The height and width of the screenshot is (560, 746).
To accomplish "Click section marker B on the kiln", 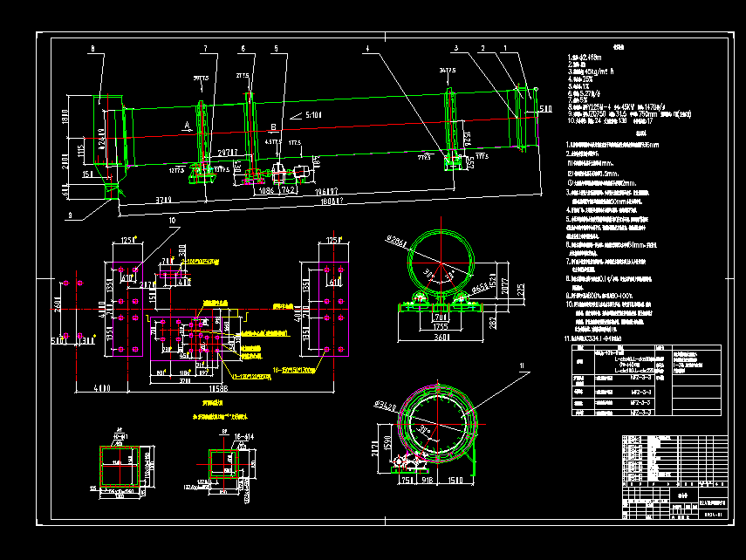I will pos(273,127).
